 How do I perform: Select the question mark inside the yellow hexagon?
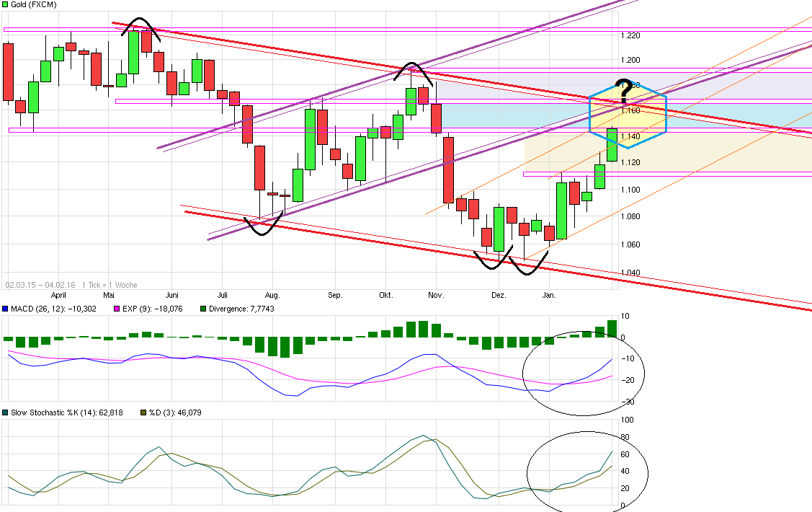click(x=625, y=91)
